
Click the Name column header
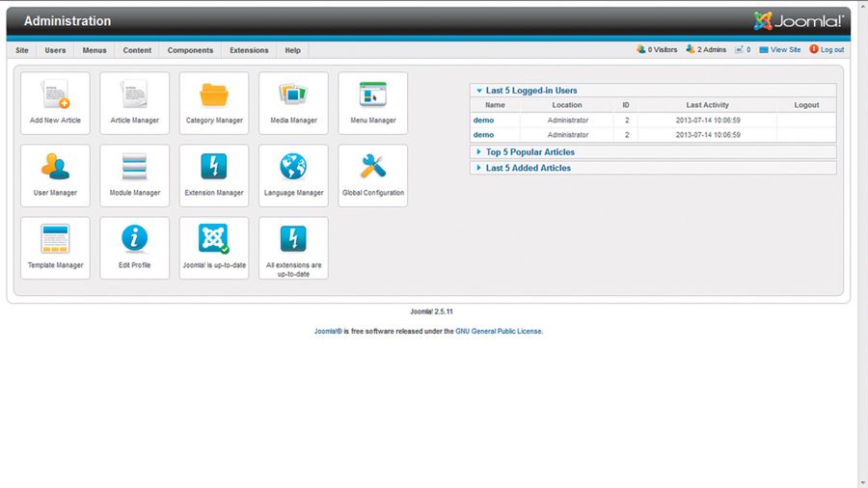[x=495, y=105]
